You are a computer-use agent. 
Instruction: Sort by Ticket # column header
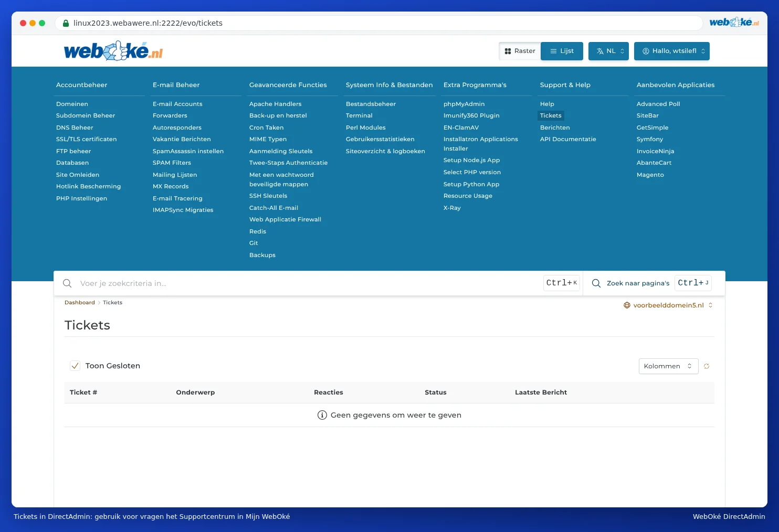[83, 392]
